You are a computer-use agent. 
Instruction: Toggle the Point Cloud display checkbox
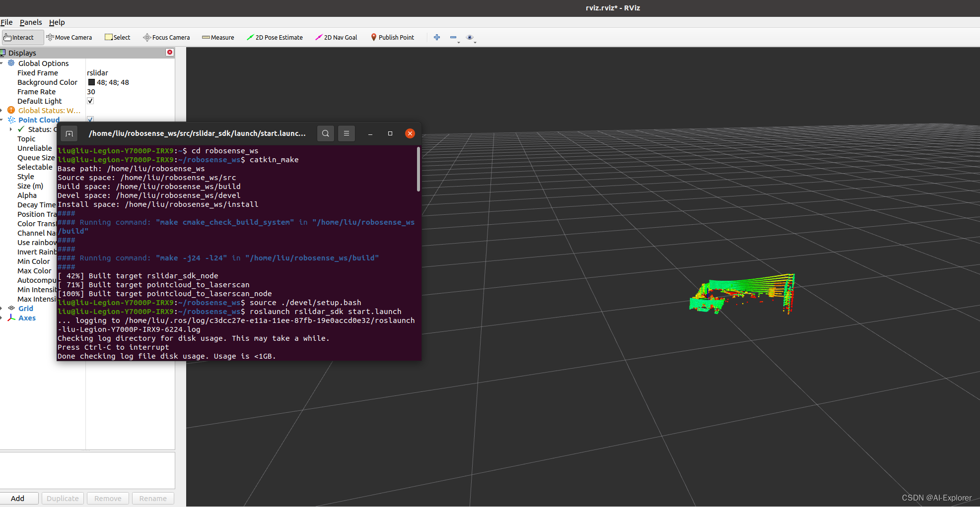click(x=90, y=119)
